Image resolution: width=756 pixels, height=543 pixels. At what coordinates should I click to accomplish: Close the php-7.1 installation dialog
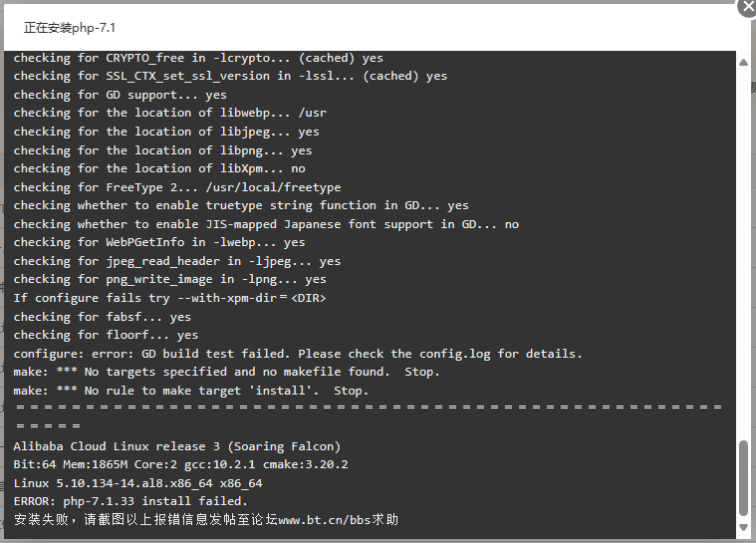tap(747, 8)
